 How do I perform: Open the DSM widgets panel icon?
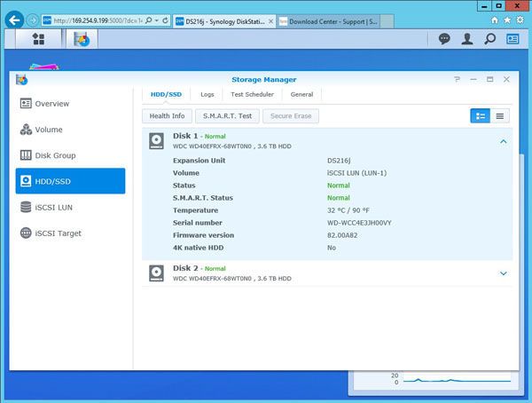[x=512, y=39]
